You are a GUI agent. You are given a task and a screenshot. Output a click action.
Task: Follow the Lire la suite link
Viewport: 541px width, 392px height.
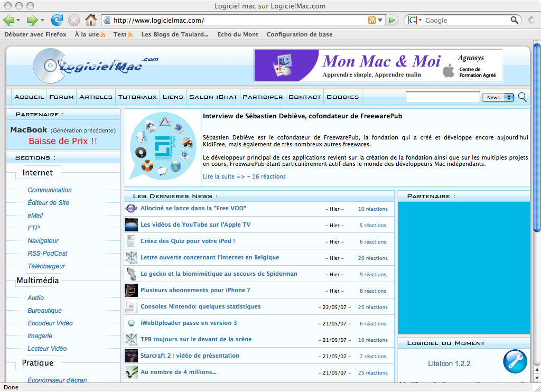click(223, 176)
